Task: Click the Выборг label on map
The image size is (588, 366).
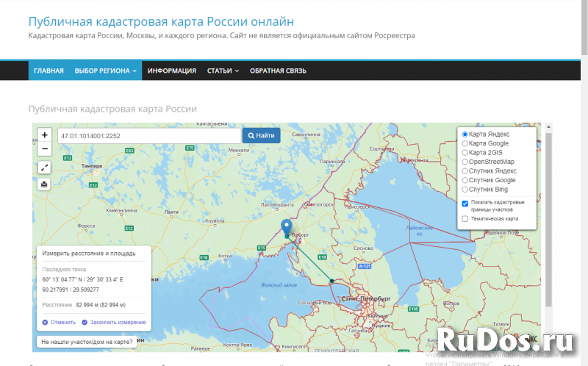Action: point(301,234)
